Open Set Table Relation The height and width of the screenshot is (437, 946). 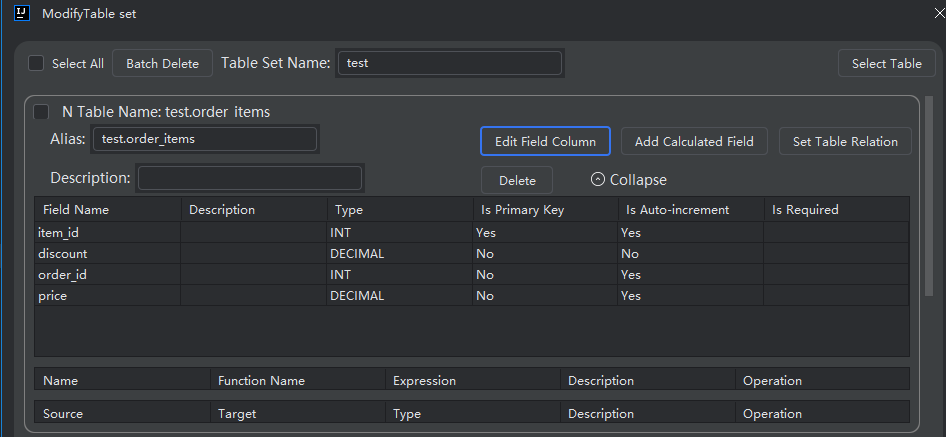(845, 141)
